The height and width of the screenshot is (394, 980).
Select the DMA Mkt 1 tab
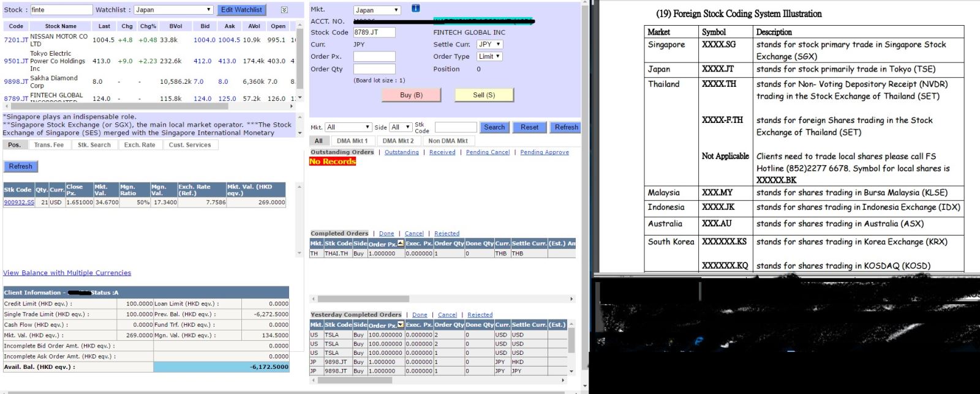[x=352, y=141]
